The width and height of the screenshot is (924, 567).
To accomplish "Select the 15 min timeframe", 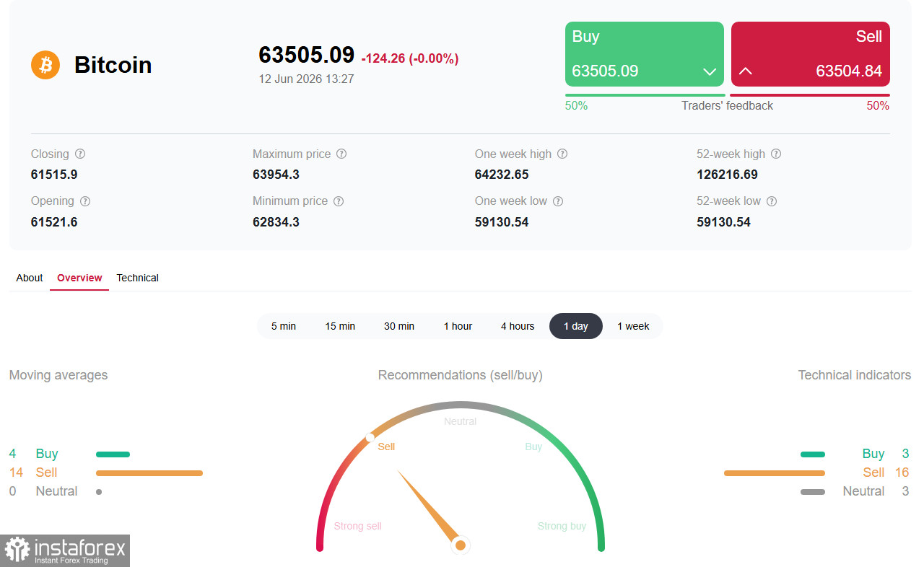I will click(x=340, y=326).
